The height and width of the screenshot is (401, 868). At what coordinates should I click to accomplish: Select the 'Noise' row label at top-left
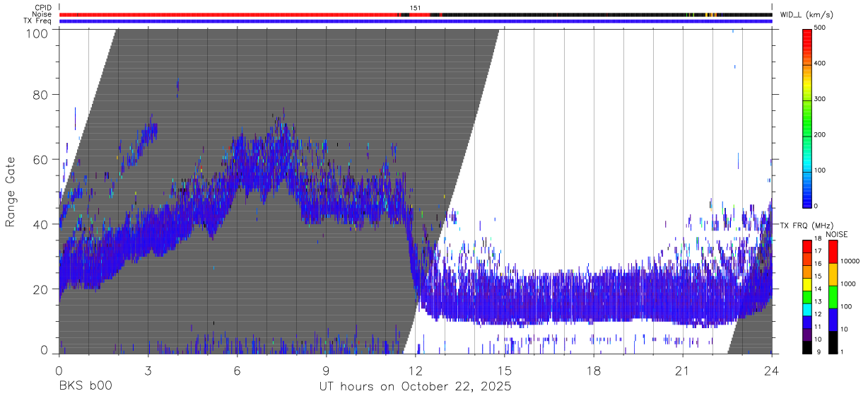[x=42, y=14]
